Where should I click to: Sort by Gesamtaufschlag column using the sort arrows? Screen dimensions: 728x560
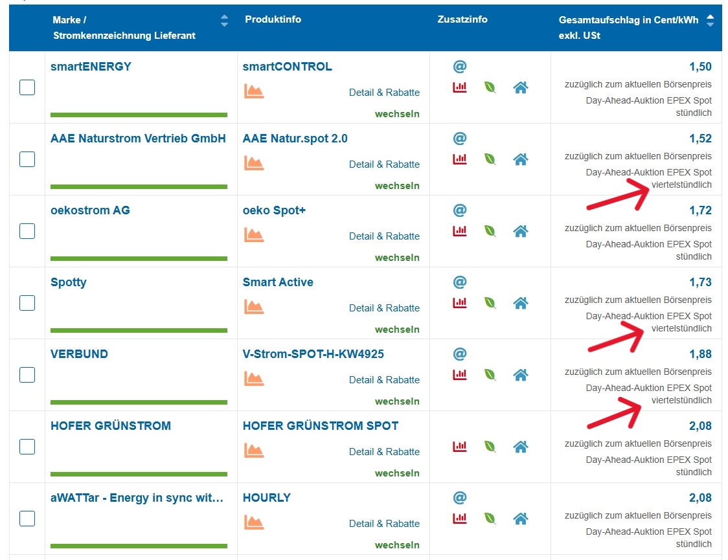710,21
